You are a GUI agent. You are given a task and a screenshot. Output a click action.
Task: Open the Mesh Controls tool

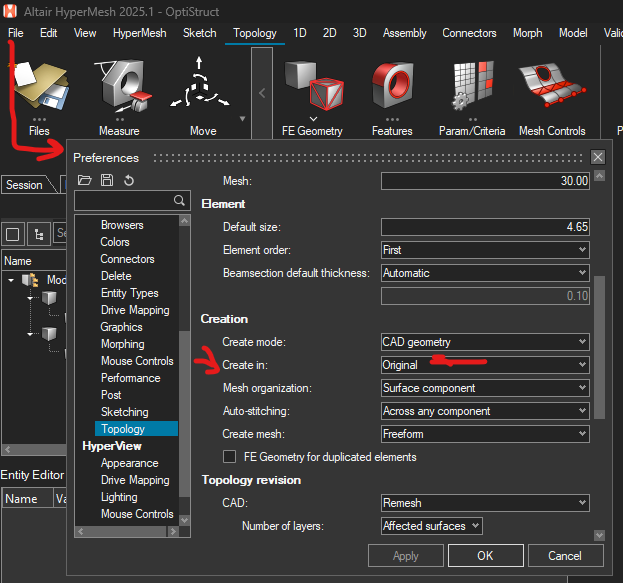click(x=551, y=85)
